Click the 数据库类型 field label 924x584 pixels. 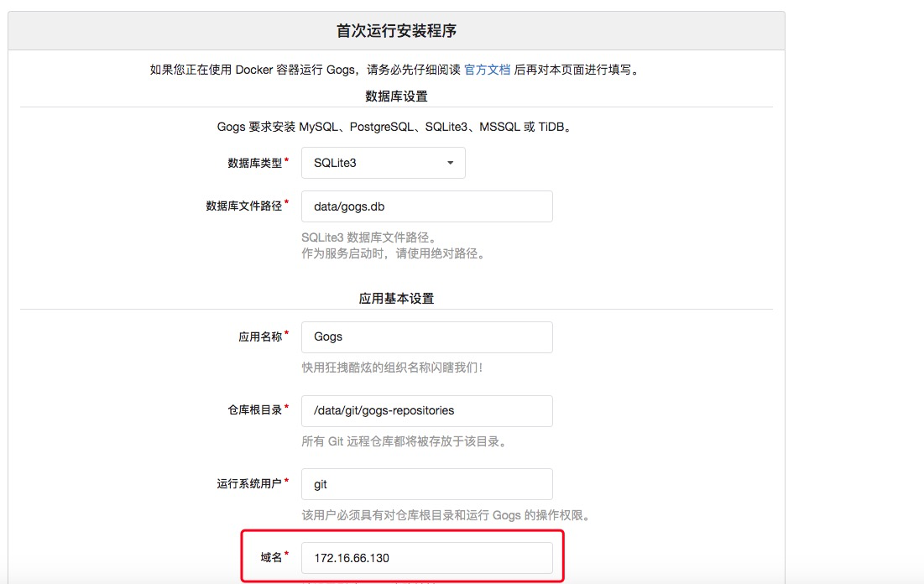(x=255, y=162)
